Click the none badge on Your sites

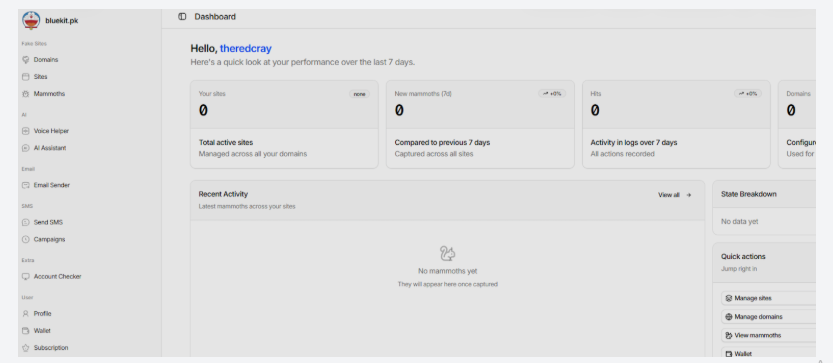(x=360, y=94)
